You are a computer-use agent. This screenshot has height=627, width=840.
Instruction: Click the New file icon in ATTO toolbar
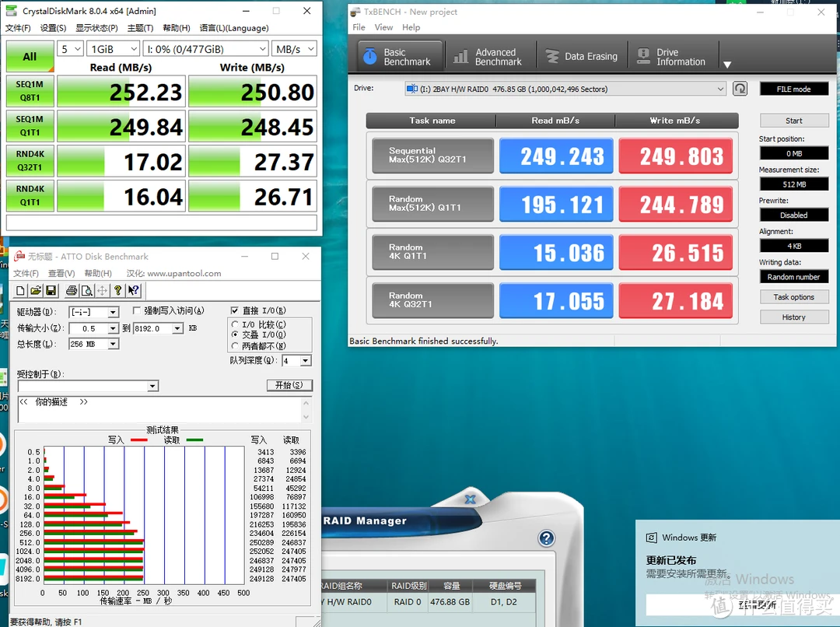(21, 291)
